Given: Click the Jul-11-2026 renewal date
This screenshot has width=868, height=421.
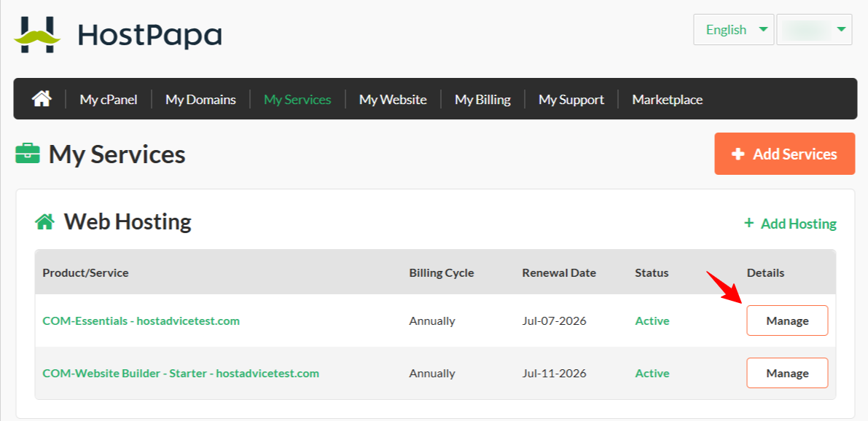Looking at the screenshot, I should 554,374.
